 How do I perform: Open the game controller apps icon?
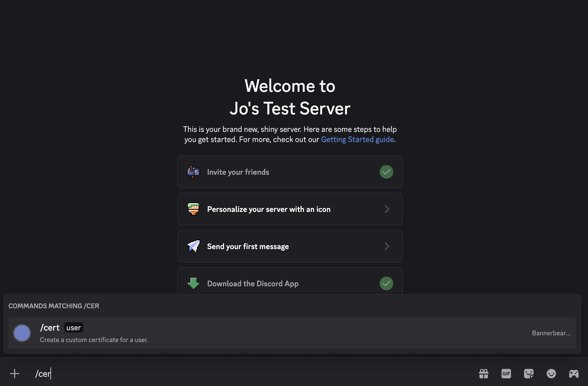point(574,374)
